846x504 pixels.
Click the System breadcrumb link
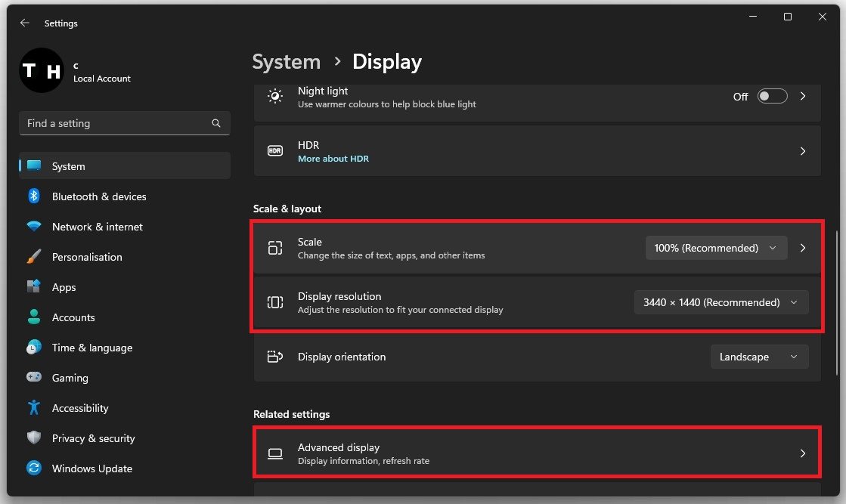click(x=286, y=62)
